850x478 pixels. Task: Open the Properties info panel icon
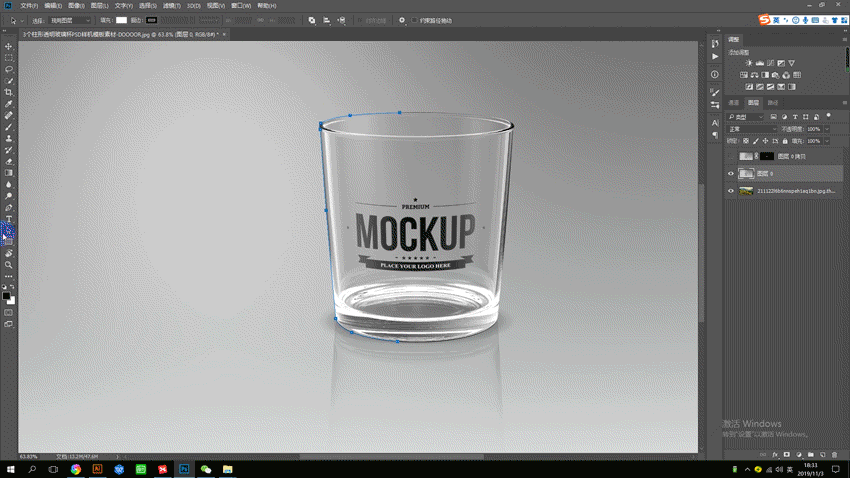click(x=715, y=75)
